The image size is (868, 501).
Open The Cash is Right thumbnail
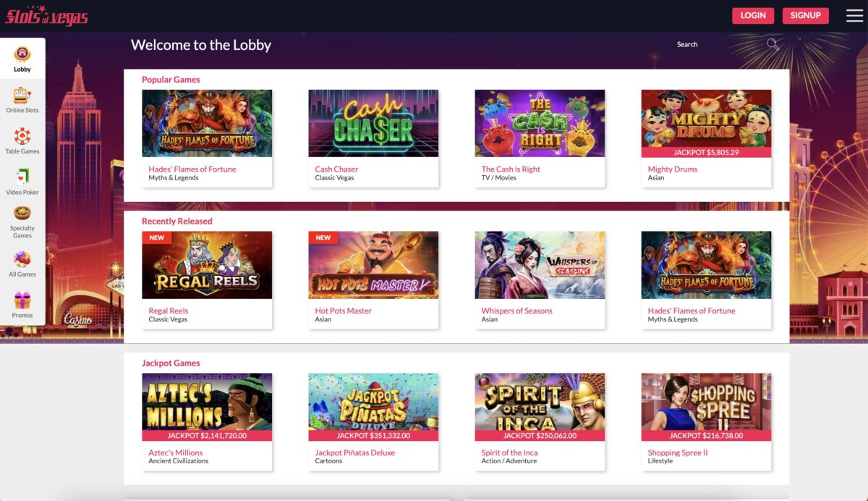click(540, 123)
